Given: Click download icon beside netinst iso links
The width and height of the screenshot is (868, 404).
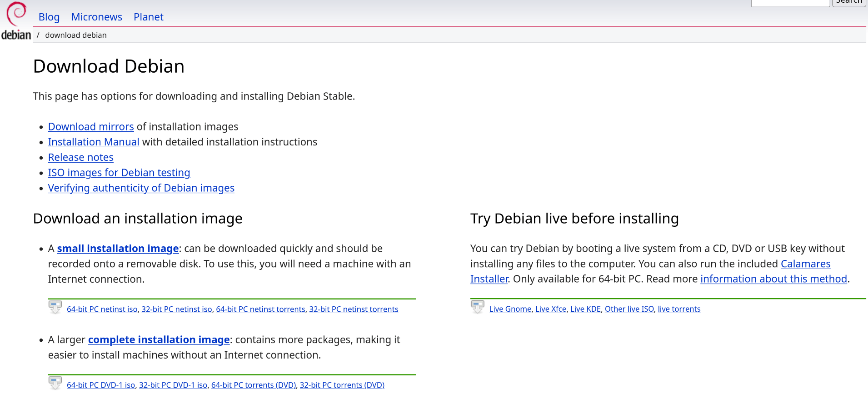Looking at the screenshot, I should pos(55,307).
